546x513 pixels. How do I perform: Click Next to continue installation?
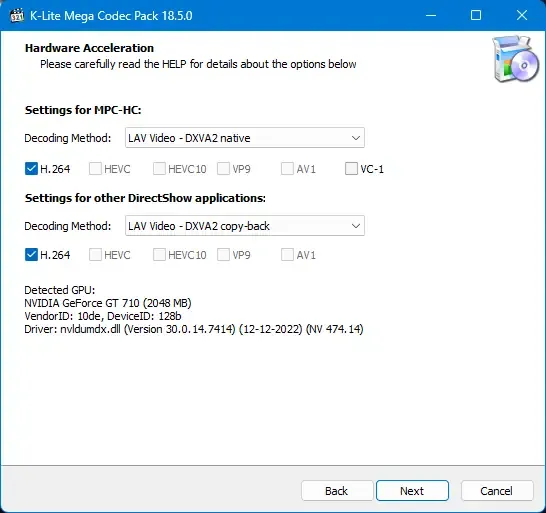point(412,491)
